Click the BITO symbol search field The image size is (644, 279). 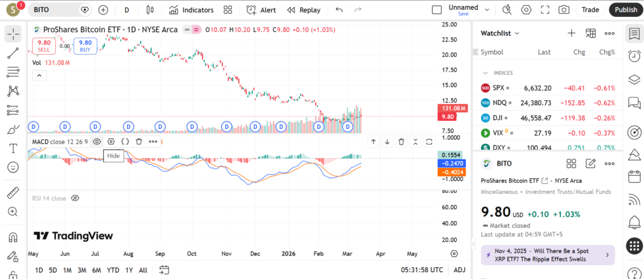click(x=53, y=10)
